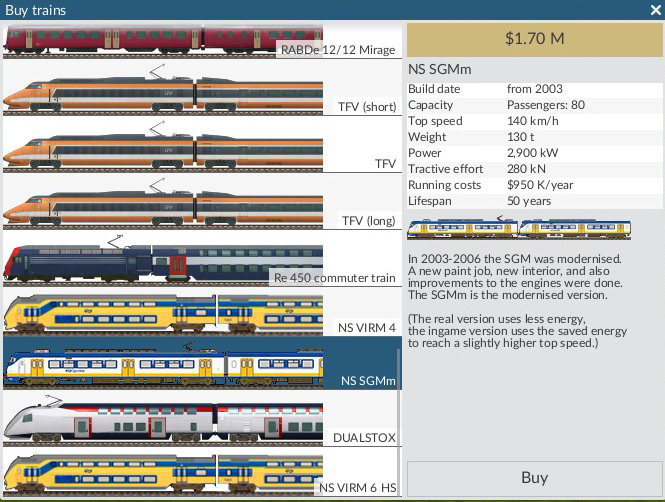Select the RABDe 12/12 Mirage train
The height and width of the screenshot is (502, 665).
202,41
